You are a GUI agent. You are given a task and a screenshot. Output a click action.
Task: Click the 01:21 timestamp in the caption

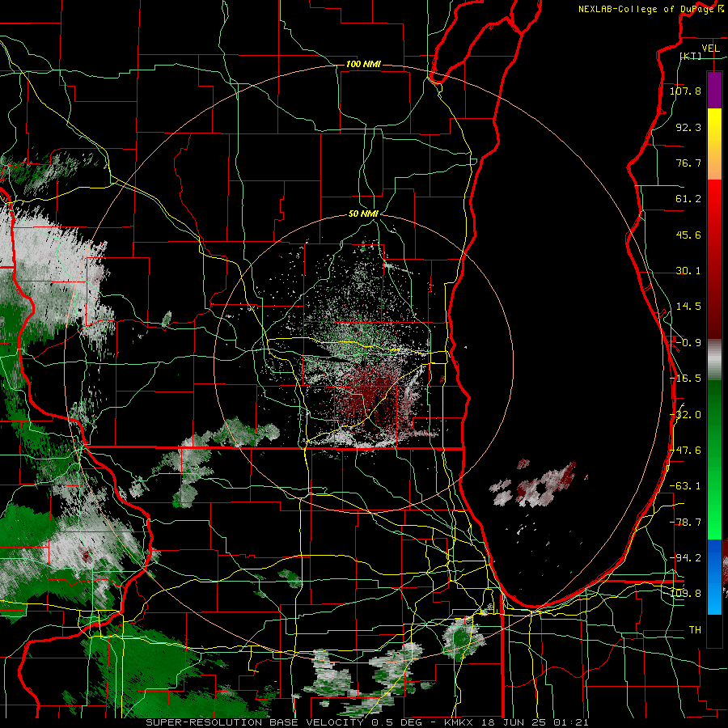pyautogui.click(x=573, y=722)
